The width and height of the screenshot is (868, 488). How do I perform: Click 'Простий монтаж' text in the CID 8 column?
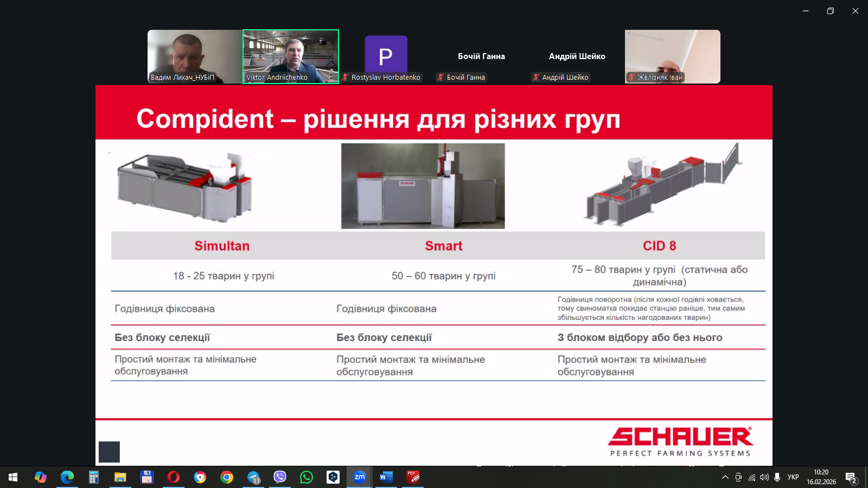coord(632,365)
